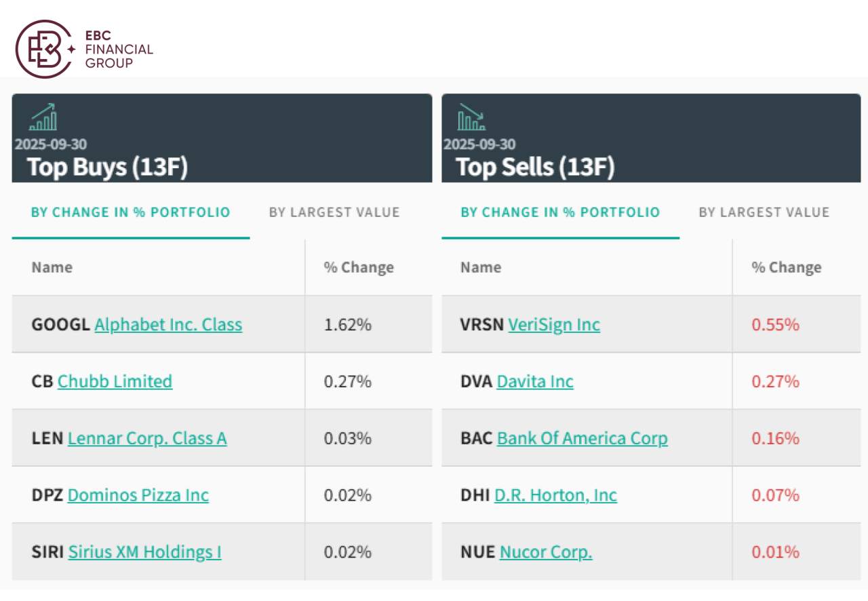Screen dimensions: 868x601
Task: Click the % Change column header in Top Buys
Action: click(x=360, y=267)
